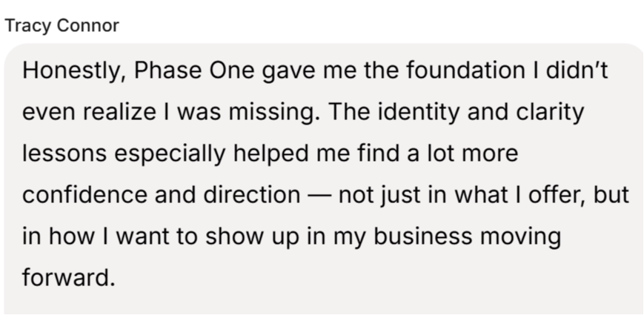Screen dimensions: 644x315
Task: Click the em dash after "direction"
Action: (316, 195)
